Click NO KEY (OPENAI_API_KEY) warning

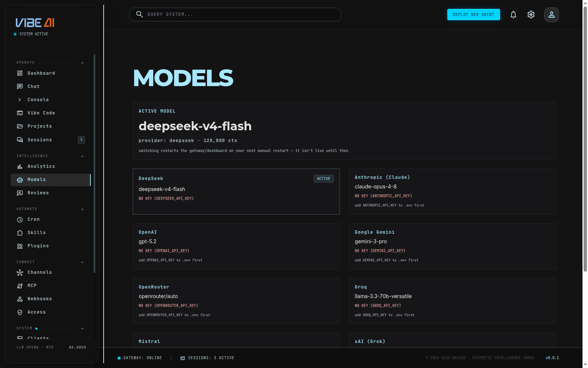(164, 251)
